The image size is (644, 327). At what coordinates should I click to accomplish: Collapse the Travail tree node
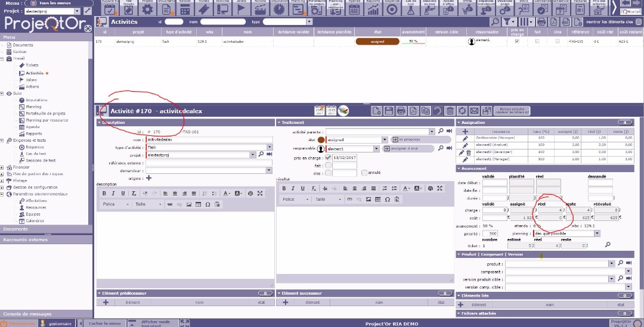[2, 58]
